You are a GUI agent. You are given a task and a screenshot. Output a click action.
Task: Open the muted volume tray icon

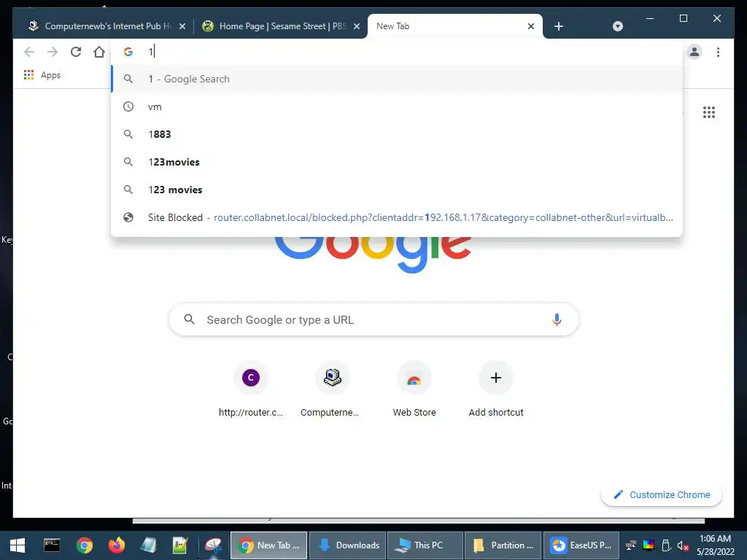[683, 545]
